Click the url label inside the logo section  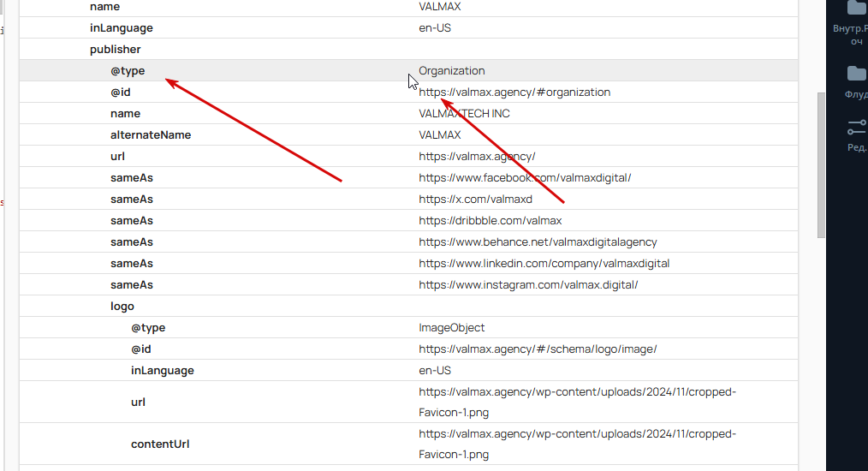[x=138, y=402]
